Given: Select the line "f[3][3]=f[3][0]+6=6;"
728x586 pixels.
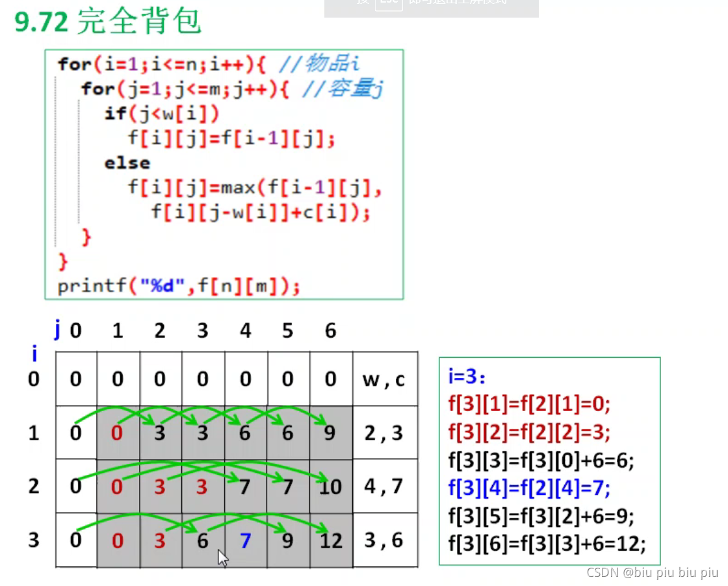Looking at the screenshot, I should pos(541,460).
